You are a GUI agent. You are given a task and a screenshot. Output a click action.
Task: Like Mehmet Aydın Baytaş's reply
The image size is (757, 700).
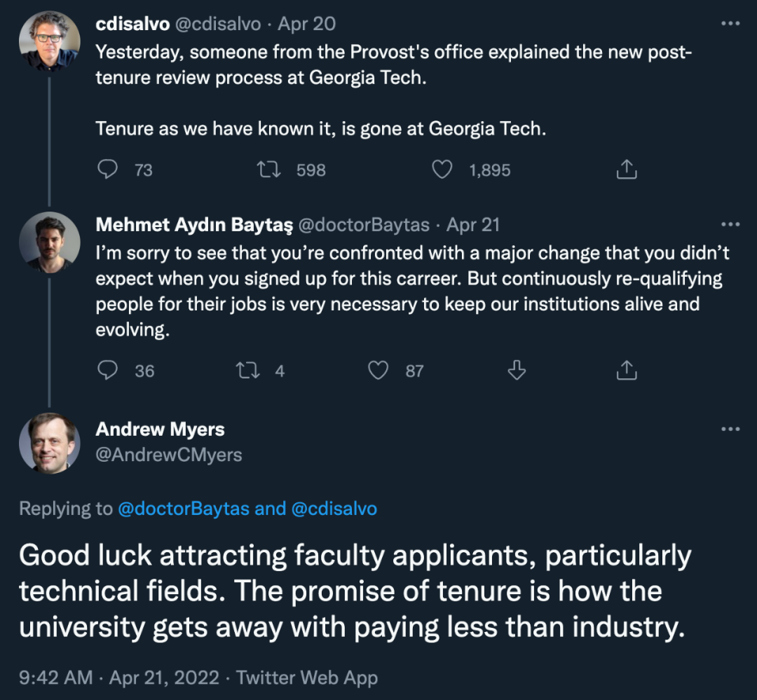(x=378, y=370)
